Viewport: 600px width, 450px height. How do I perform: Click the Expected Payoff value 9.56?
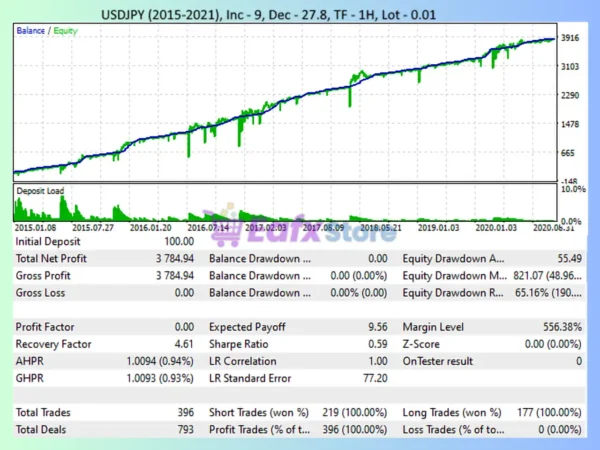378,327
